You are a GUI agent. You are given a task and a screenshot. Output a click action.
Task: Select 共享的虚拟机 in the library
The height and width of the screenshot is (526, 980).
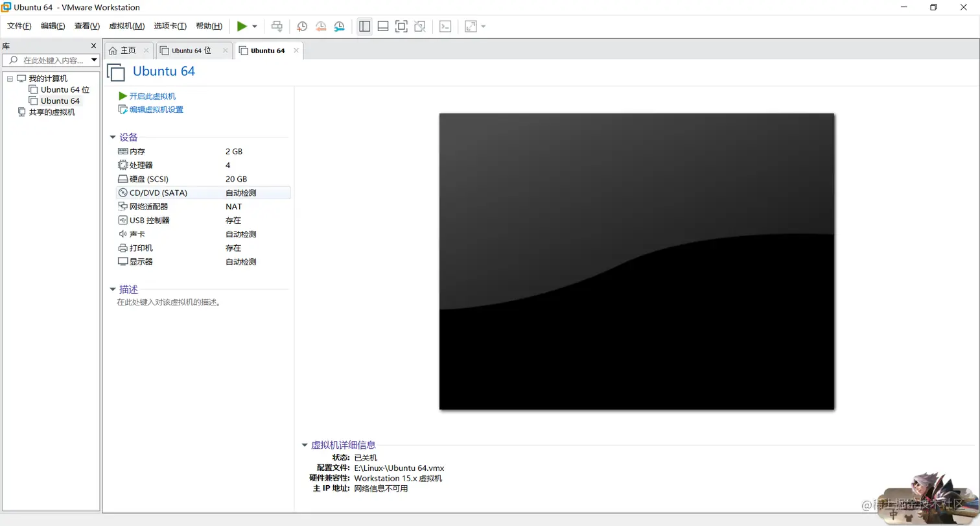52,112
